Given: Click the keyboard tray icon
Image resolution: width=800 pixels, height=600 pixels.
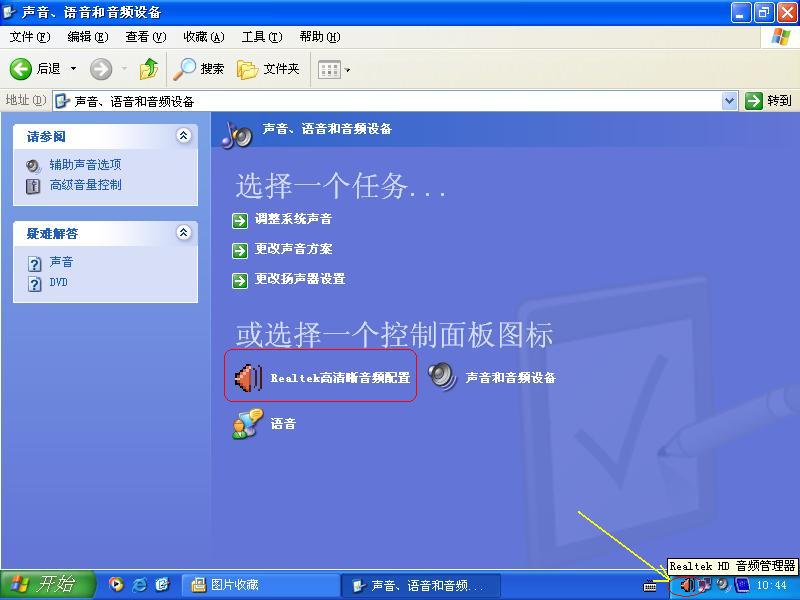Looking at the screenshot, I should (x=649, y=586).
